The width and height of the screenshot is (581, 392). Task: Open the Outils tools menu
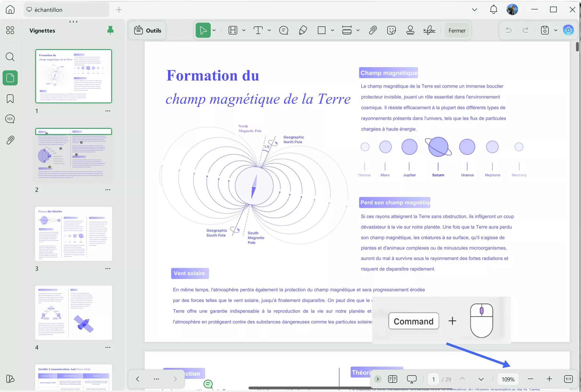pyautogui.click(x=147, y=30)
